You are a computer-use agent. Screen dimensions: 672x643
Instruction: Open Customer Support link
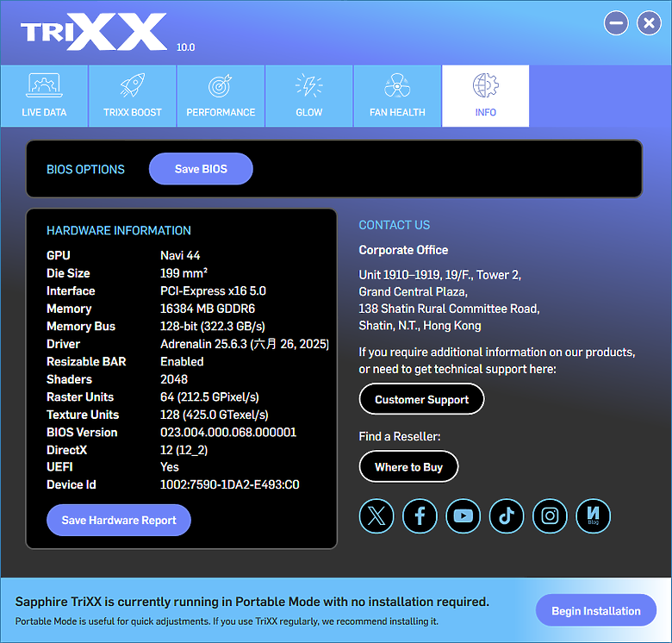pos(421,399)
